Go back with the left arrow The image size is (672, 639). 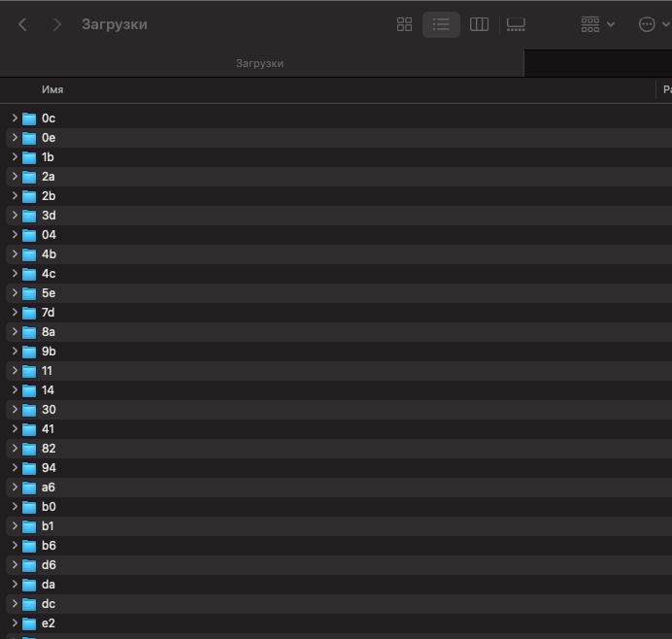tap(22, 24)
